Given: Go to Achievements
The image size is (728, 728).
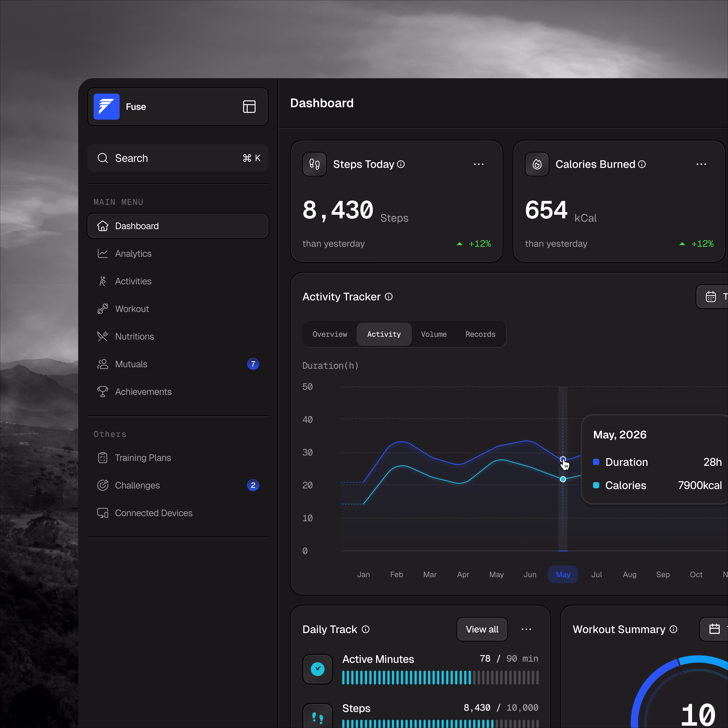Looking at the screenshot, I should [178, 392].
